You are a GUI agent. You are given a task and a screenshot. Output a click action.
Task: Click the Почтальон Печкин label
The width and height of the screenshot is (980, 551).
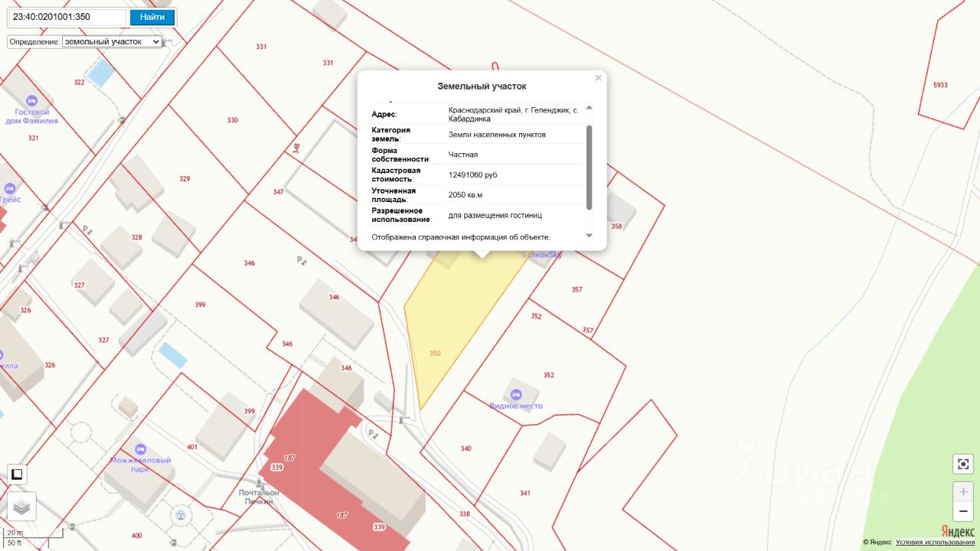pyautogui.click(x=258, y=497)
